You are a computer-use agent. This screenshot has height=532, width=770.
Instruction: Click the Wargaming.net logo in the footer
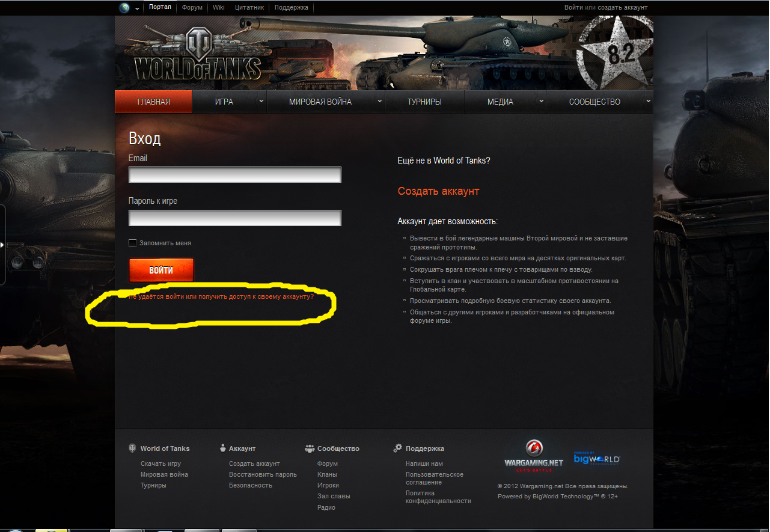tap(534, 456)
